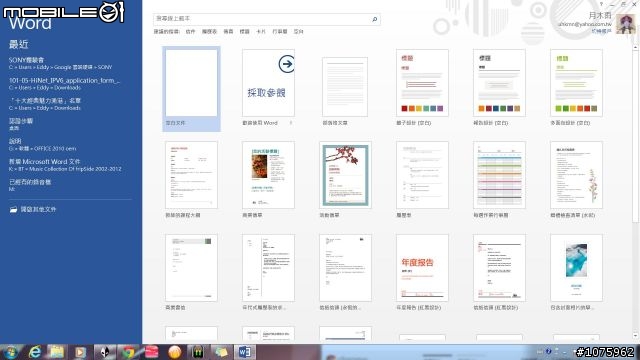The image size is (640, 360).
Task: Choose the black-titled Report design template
Action: click(x=499, y=83)
